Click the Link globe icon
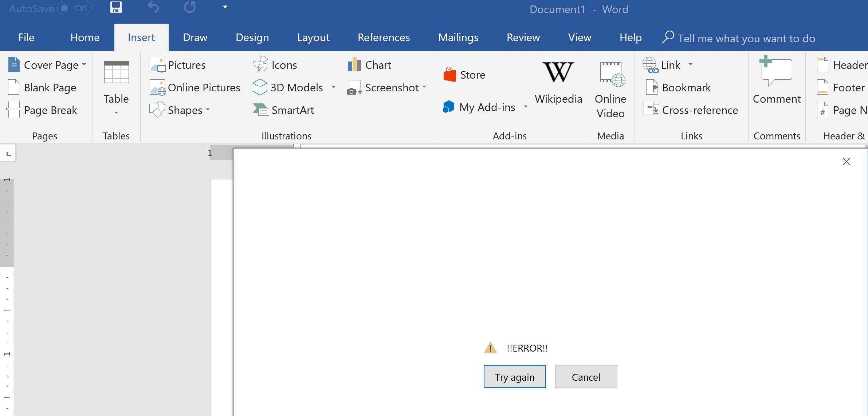Image resolution: width=868 pixels, height=416 pixels. tap(651, 65)
